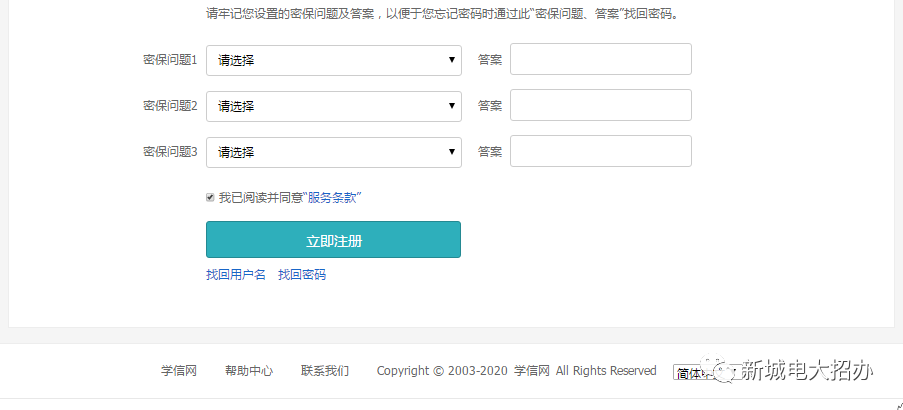Focus the 答案 field for 密保问题3
Image resolution: width=903 pixels, height=410 pixels.
[x=601, y=151]
